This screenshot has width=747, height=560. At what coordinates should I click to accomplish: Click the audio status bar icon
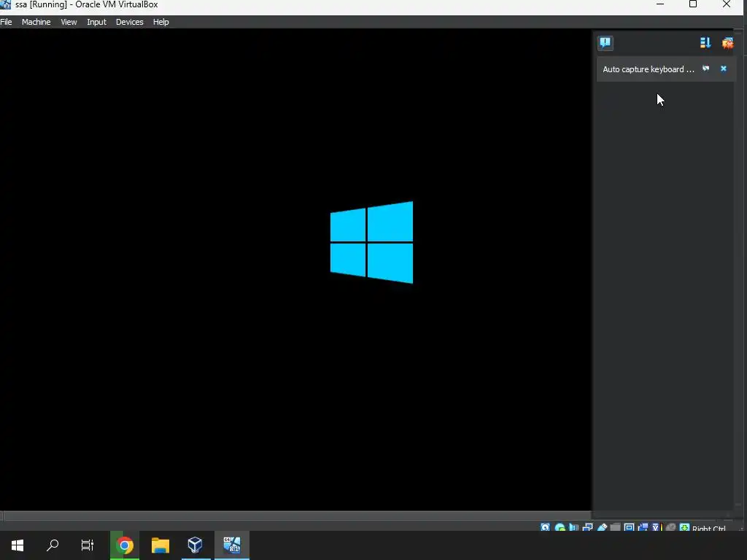573,527
